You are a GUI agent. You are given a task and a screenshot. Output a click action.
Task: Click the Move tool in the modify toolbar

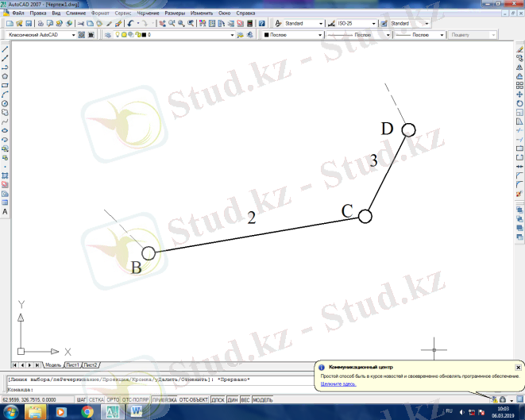pyautogui.click(x=519, y=94)
